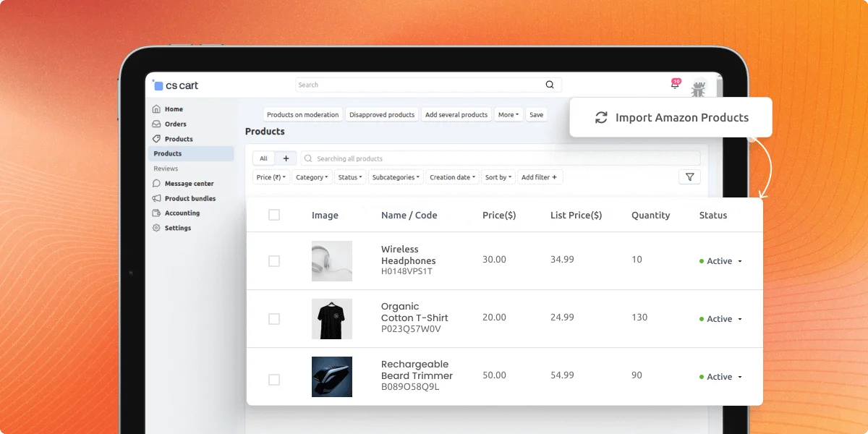868x434 pixels.
Task: Open Accounting section in sidebar
Action: pos(182,213)
